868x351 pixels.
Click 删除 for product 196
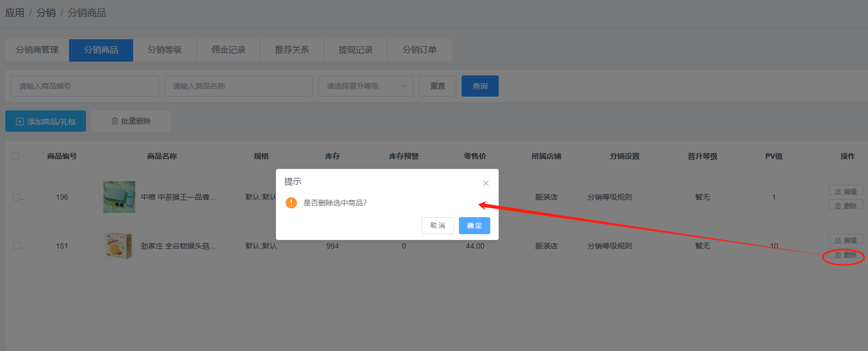click(x=846, y=206)
